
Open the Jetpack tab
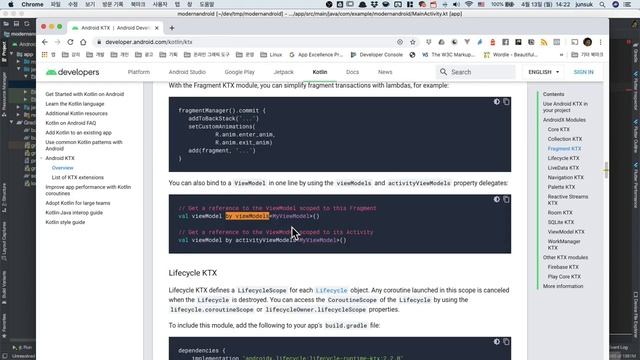(x=284, y=72)
